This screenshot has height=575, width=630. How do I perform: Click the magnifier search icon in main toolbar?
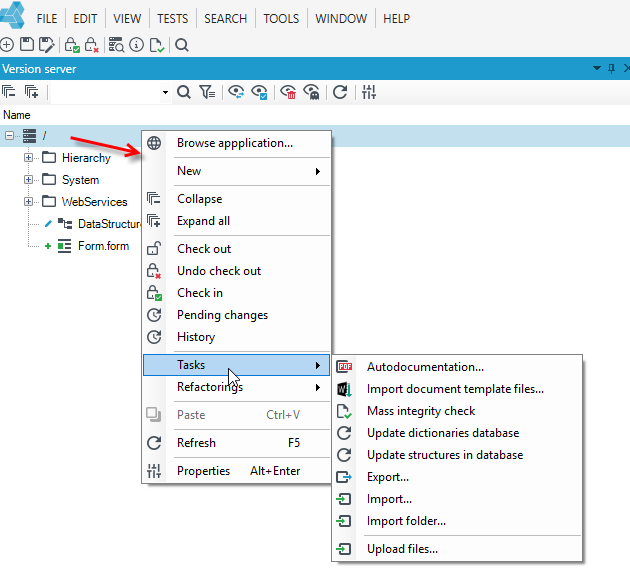click(x=182, y=45)
